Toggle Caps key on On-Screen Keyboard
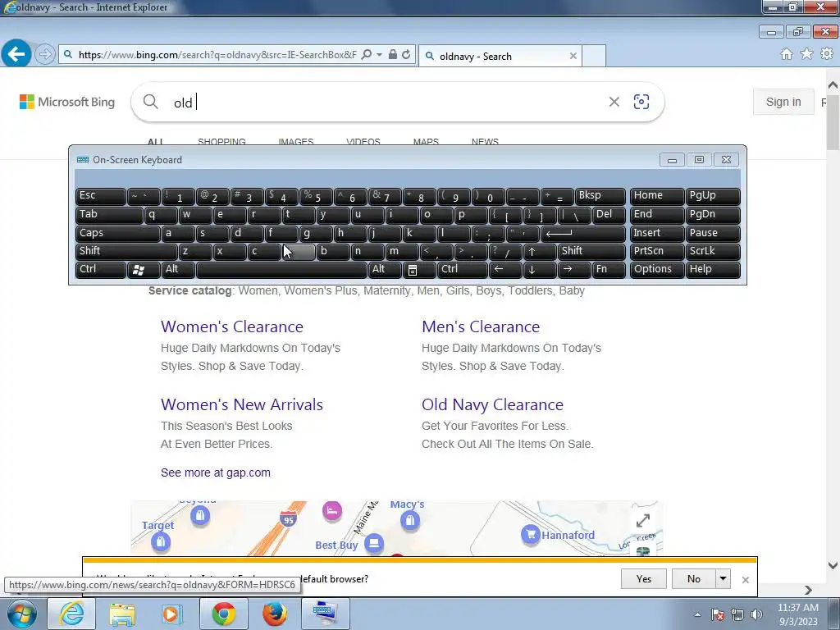Image resolution: width=840 pixels, height=630 pixels. click(x=118, y=234)
